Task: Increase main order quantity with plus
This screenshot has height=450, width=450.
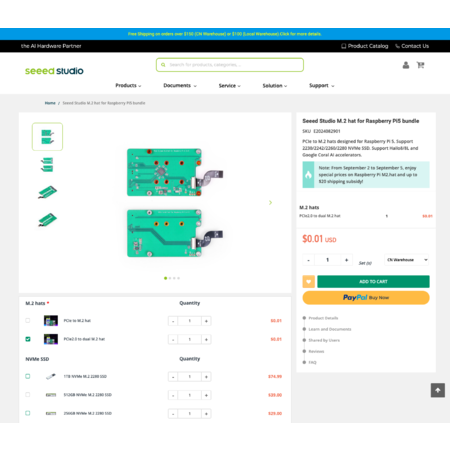Action: 346,260
